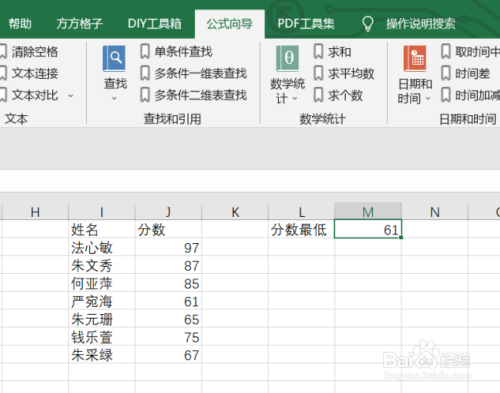The image size is (500, 393).
Task: Click bookmark icon next to 单条件查找
Action: tap(145, 52)
